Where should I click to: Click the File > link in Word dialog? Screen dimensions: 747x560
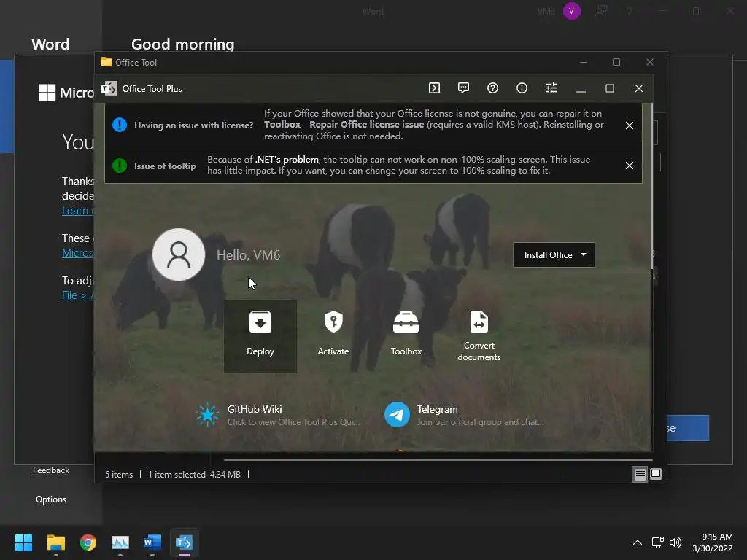[x=77, y=295]
